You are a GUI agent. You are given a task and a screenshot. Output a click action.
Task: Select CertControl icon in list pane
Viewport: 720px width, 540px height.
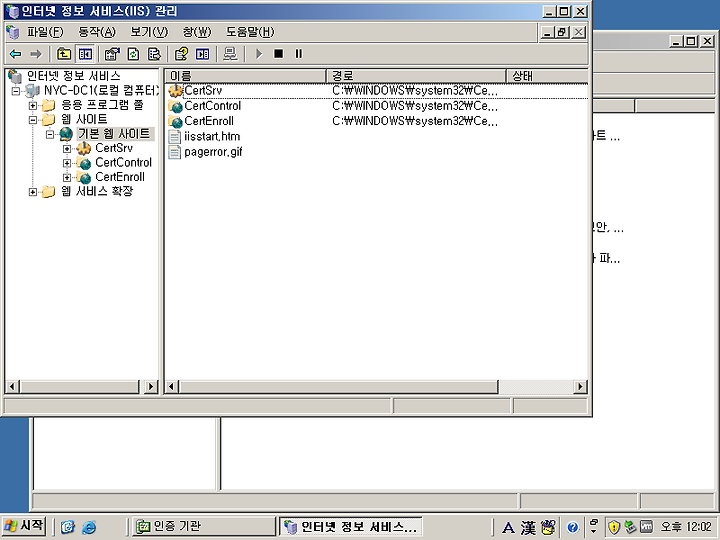pos(175,106)
